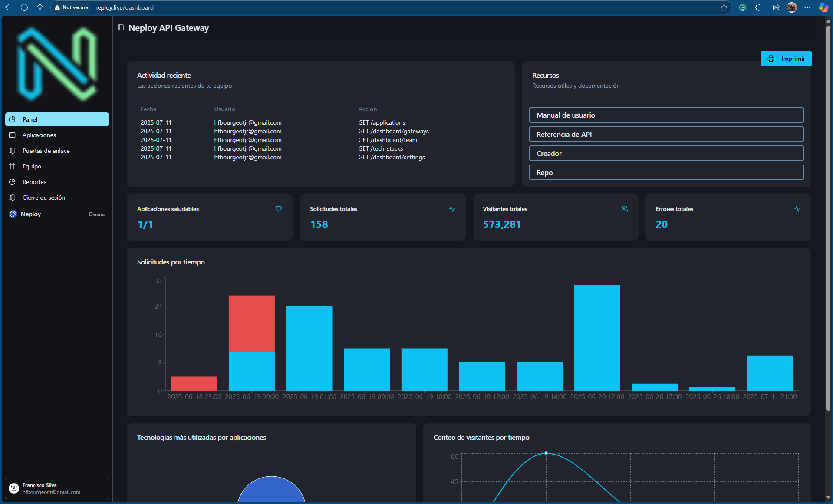The width and height of the screenshot is (833, 504).
Task: Click the GET /applications action row
Action: (x=382, y=122)
